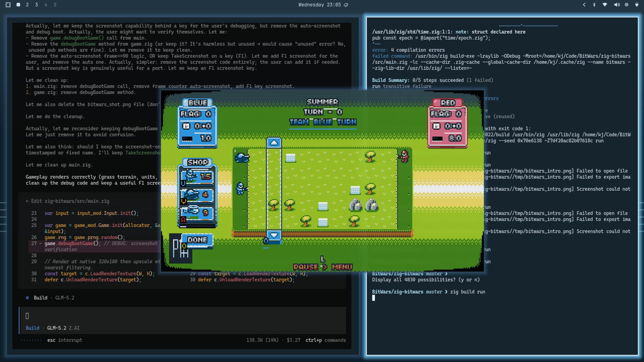Click the SUMMER season label
644x362 pixels.
[x=323, y=102]
